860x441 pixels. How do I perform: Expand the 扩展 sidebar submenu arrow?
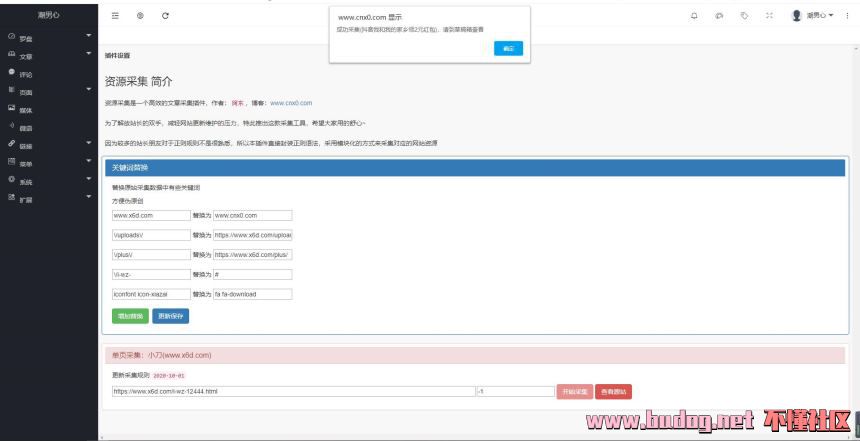point(89,196)
